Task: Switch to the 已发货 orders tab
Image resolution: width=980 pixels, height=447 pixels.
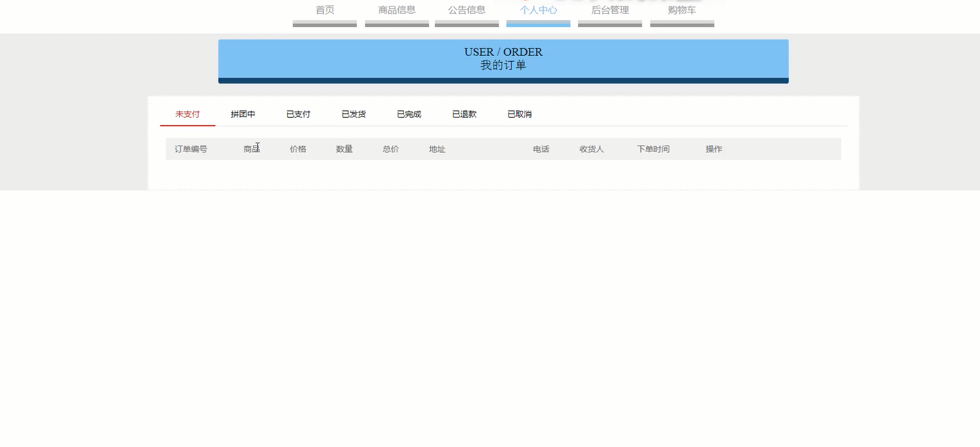Action: coord(353,114)
